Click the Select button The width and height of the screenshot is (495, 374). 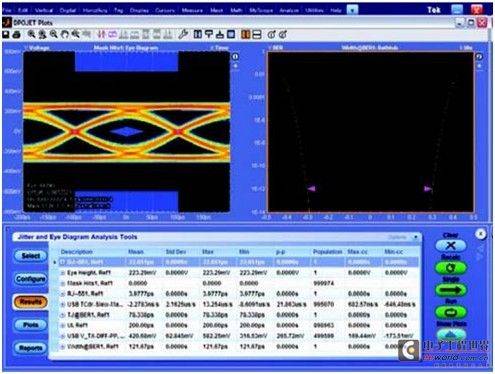tap(31, 256)
